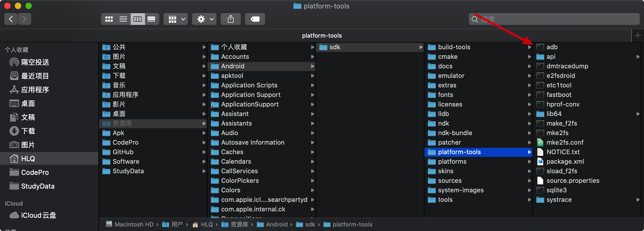The width and height of the screenshot is (644, 231).
Task: Switch to icon view
Action: point(109,19)
